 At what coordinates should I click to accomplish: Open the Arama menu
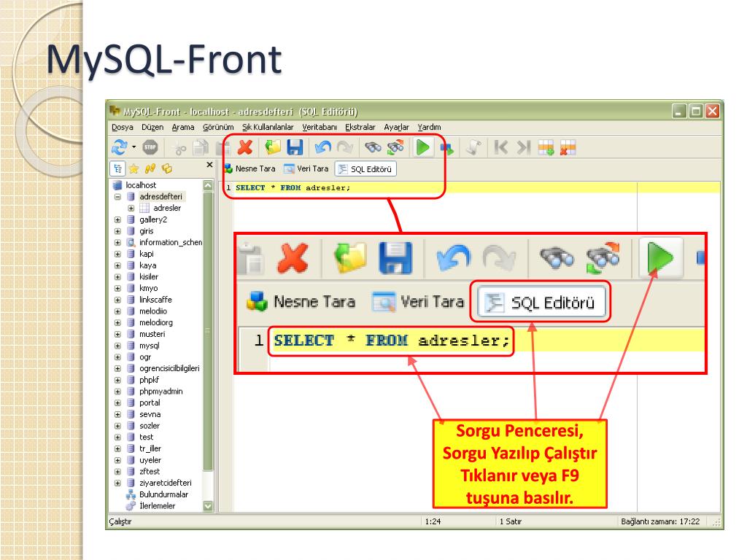point(183,127)
